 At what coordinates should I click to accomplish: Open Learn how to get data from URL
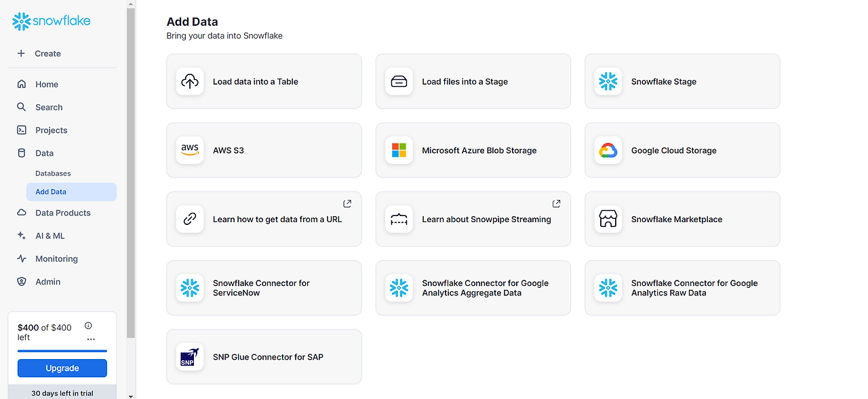click(264, 219)
